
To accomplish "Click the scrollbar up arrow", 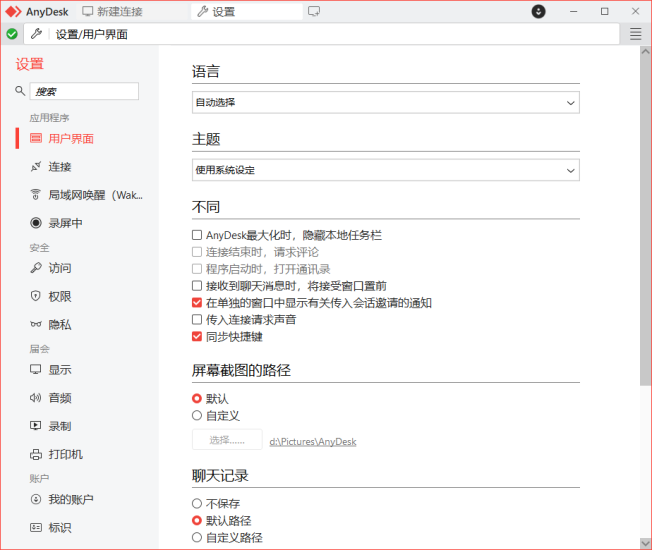I will (x=645, y=52).
